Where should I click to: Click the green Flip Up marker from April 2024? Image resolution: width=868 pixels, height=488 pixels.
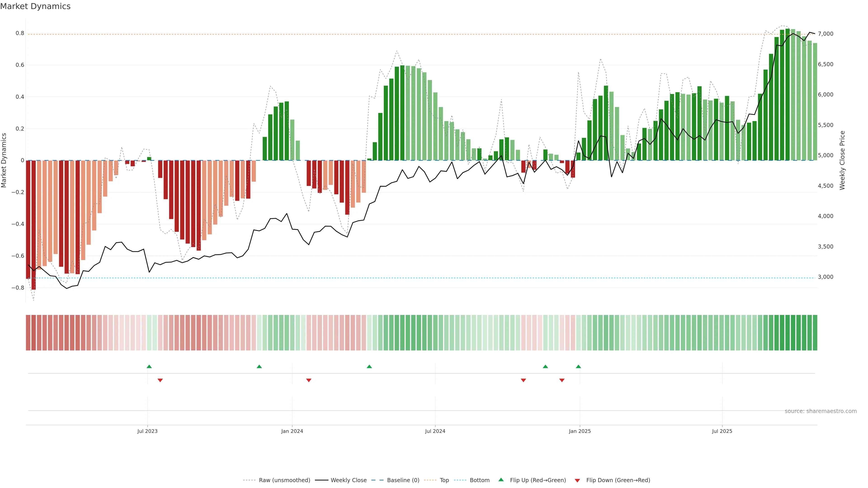point(369,366)
